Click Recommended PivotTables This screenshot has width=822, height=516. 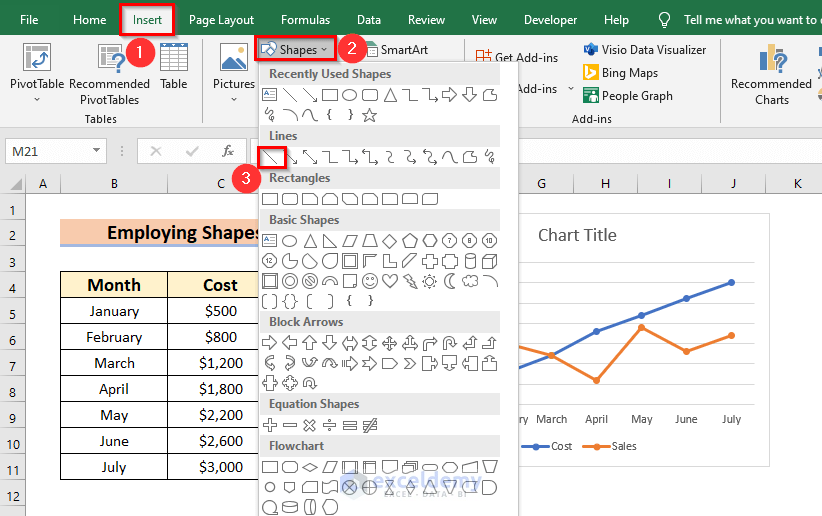pyautogui.click(x=110, y=74)
